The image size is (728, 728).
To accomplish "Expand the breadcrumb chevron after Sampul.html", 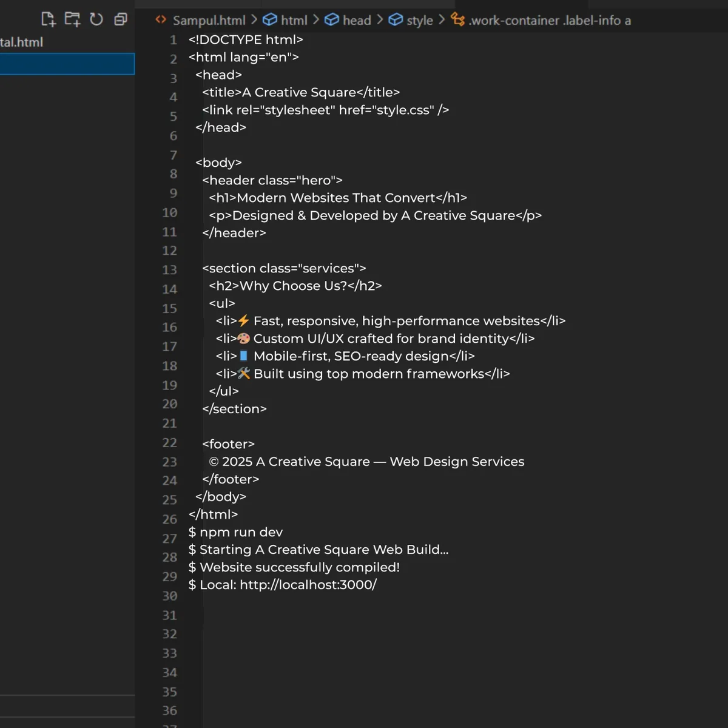I will tap(254, 20).
